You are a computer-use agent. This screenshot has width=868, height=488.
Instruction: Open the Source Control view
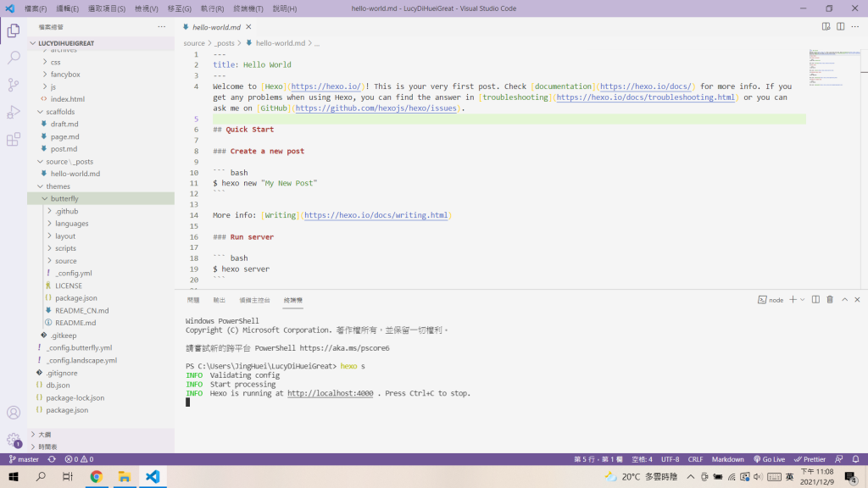tap(14, 85)
